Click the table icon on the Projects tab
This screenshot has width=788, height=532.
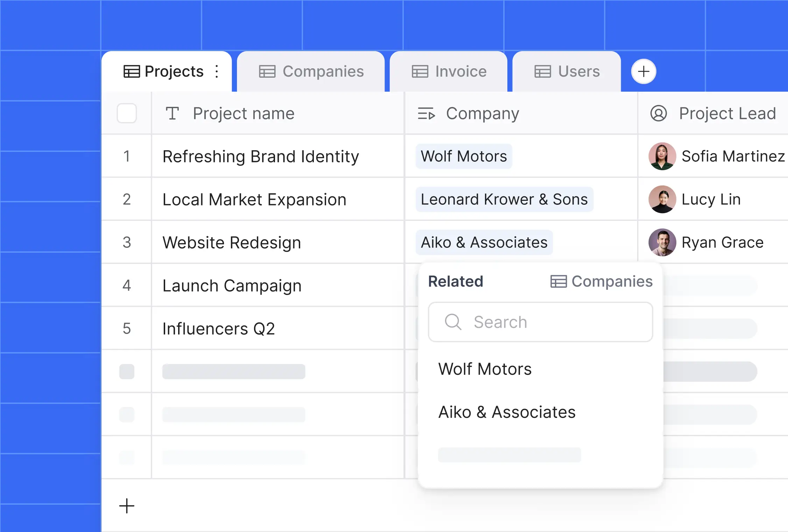(132, 71)
